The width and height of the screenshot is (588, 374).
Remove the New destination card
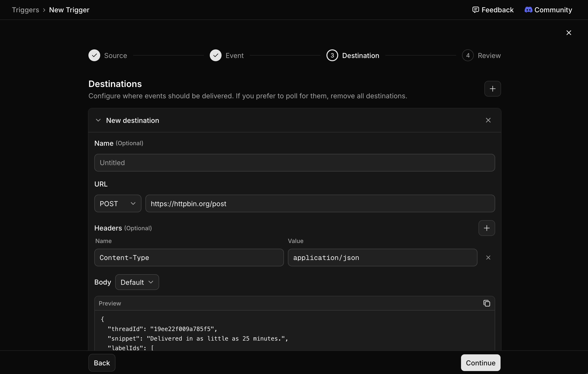(488, 120)
